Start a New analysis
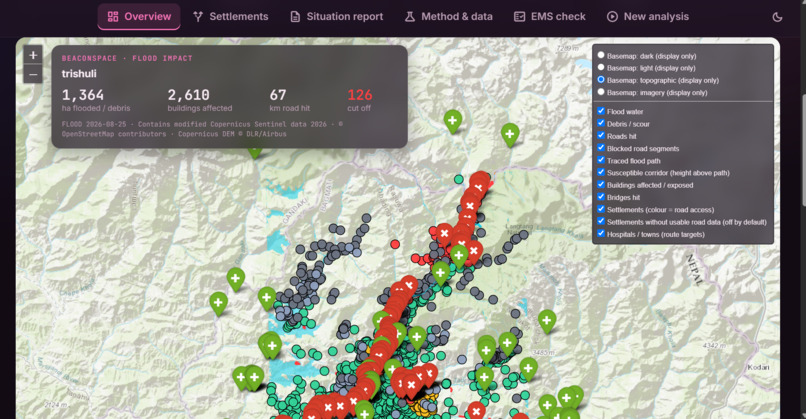The image size is (806, 419). click(x=648, y=16)
